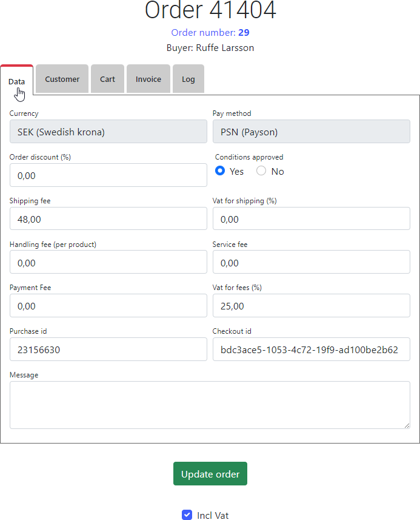Image resolution: width=420 pixels, height=520 pixels.
Task: Select the Data tab
Action: pyautogui.click(x=17, y=81)
